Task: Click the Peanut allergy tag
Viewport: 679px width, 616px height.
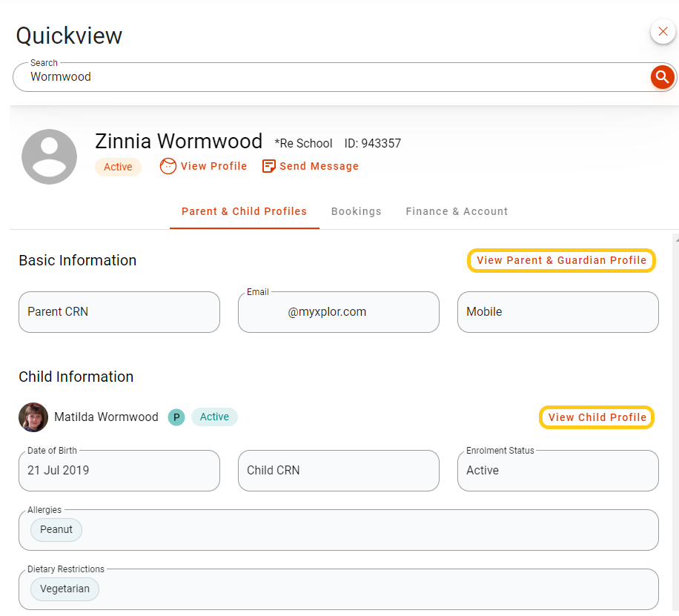Action: pyautogui.click(x=56, y=529)
